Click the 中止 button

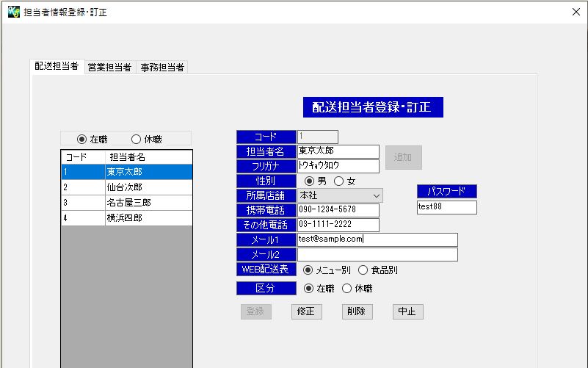pos(407,311)
